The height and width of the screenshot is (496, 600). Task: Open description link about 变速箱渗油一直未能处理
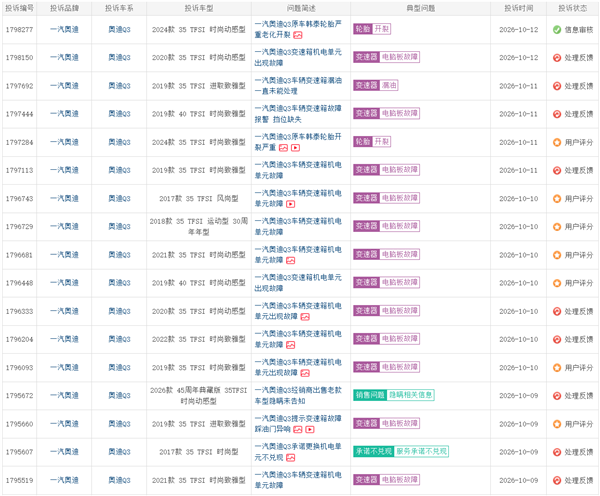298,86
